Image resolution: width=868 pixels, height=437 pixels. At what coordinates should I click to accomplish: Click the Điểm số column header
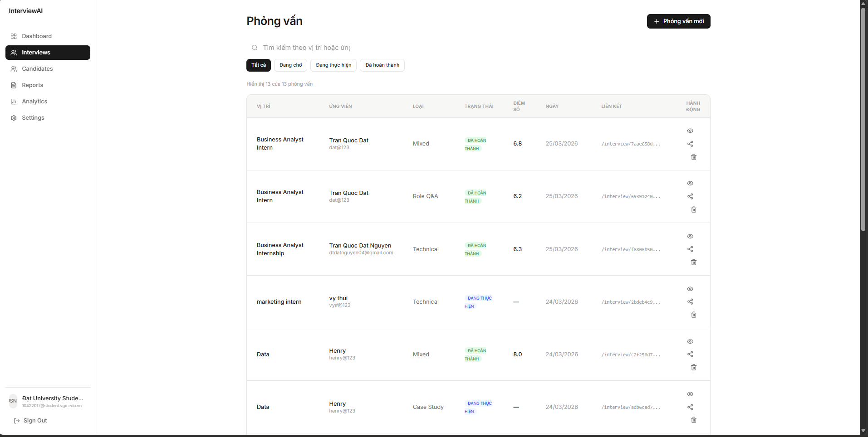pyautogui.click(x=519, y=106)
